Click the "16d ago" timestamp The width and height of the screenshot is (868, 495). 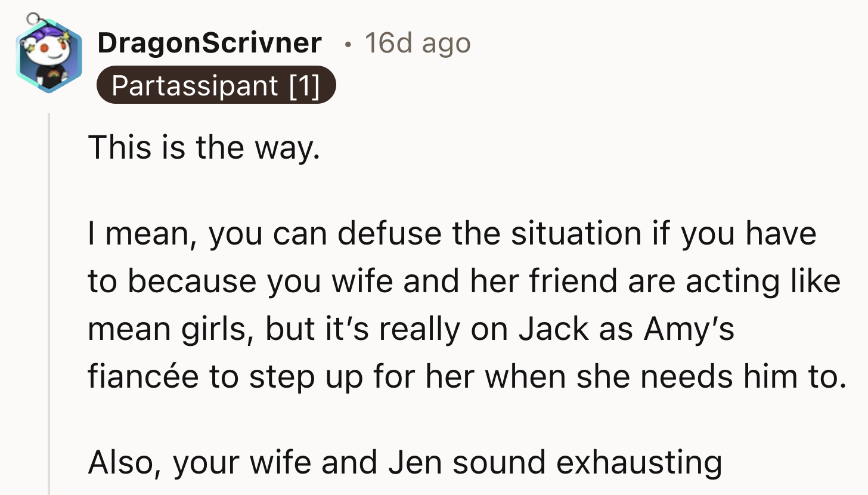(417, 43)
